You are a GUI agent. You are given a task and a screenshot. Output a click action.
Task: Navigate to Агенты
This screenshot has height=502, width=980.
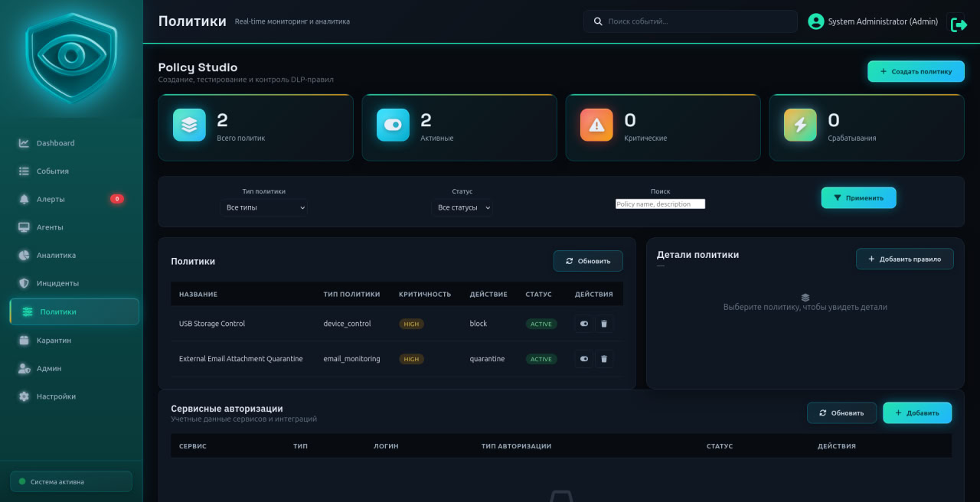point(74,227)
